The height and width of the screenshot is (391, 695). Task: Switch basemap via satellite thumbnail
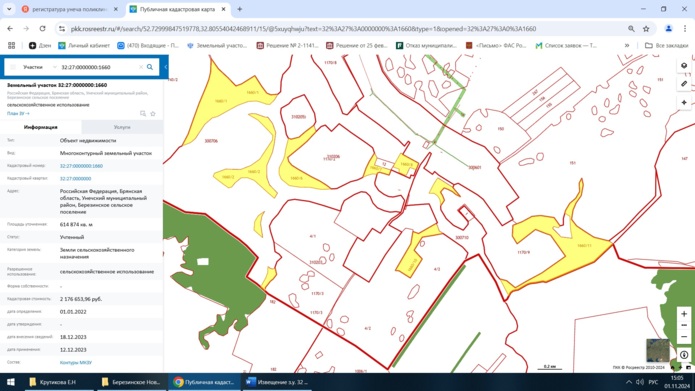click(658, 350)
